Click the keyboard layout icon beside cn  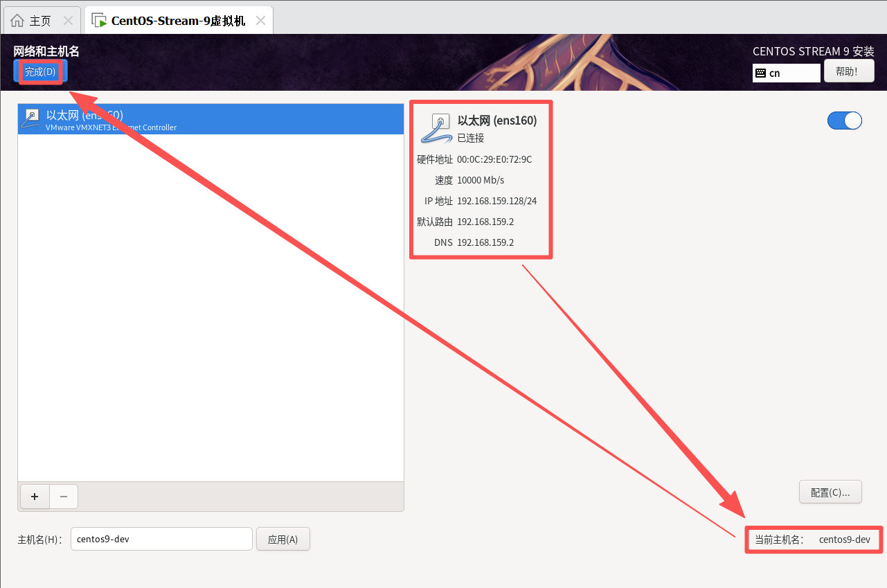pos(760,73)
